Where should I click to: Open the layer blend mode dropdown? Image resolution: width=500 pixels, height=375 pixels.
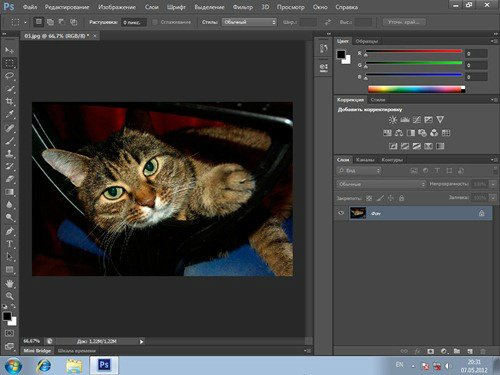tap(381, 184)
